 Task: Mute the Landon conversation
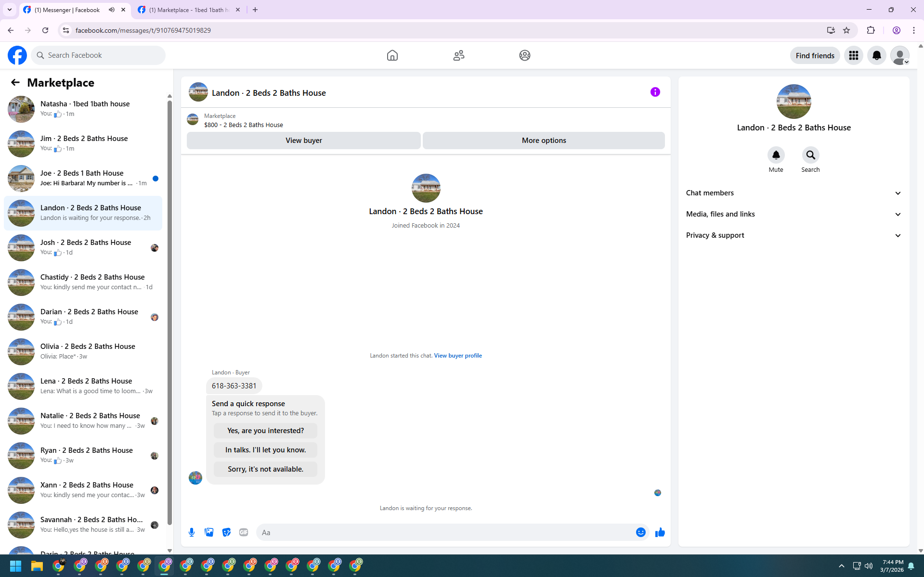pyautogui.click(x=776, y=155)
